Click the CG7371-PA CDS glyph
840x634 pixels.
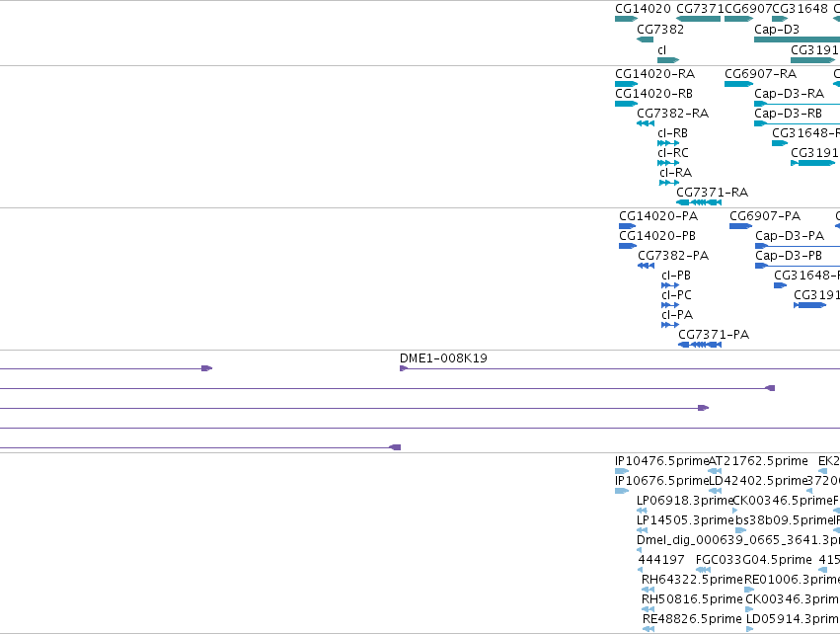pos(700,345)
